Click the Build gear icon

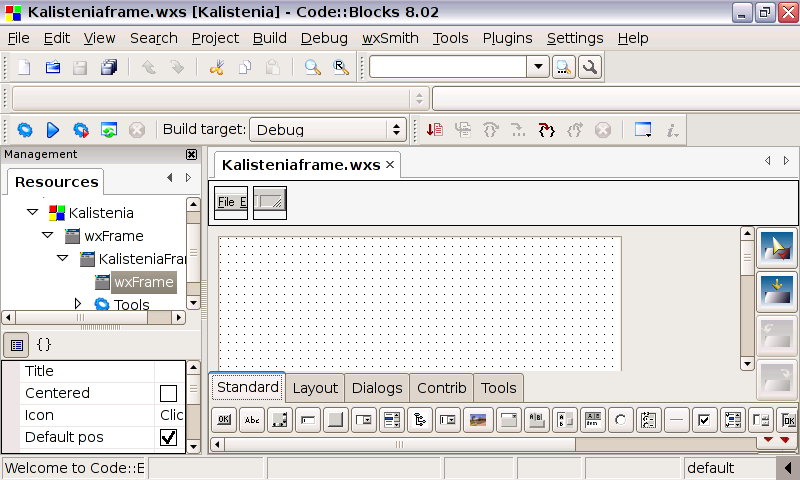point(24,130)
